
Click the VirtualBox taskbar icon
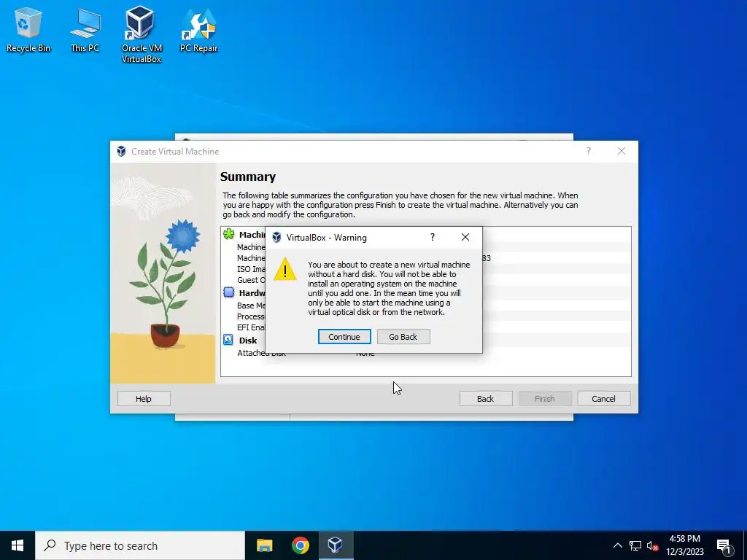point(336,545)
